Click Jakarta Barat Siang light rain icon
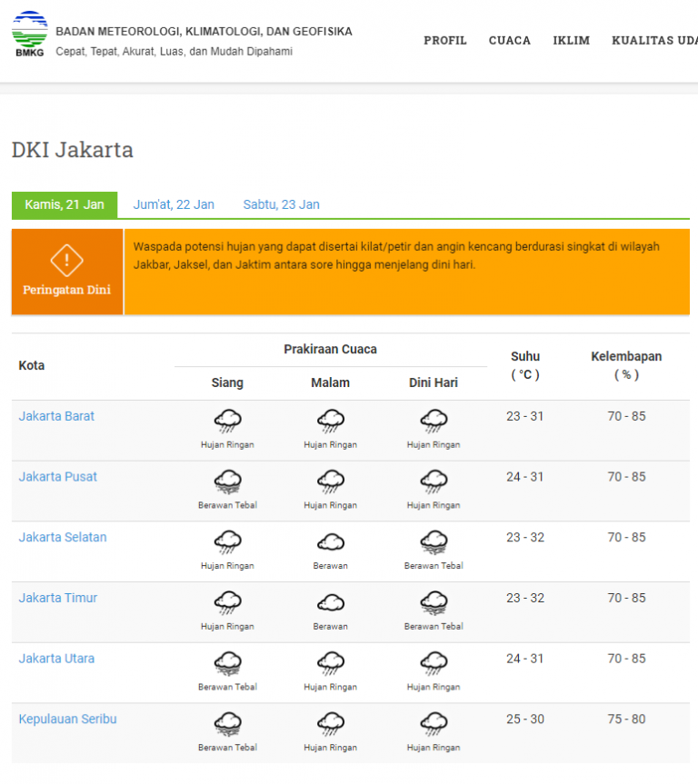The width and height of the screenshot is (698, 784). pos(227,422)
